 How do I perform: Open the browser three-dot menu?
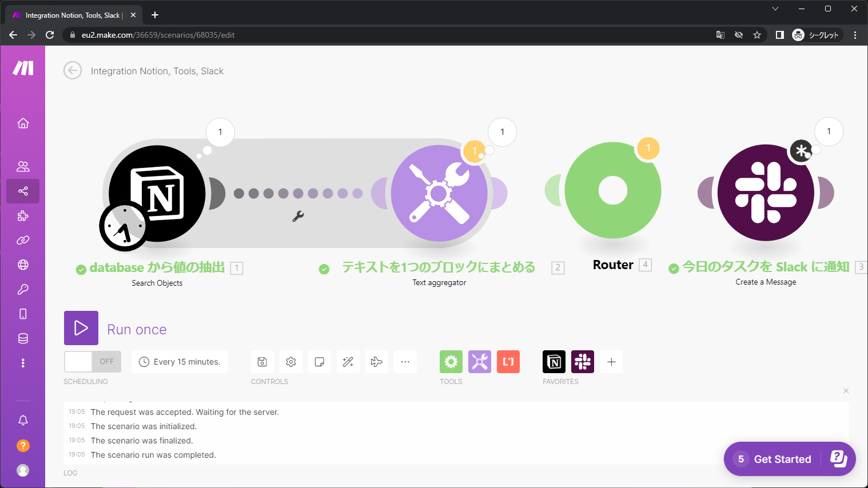point(855,35)
